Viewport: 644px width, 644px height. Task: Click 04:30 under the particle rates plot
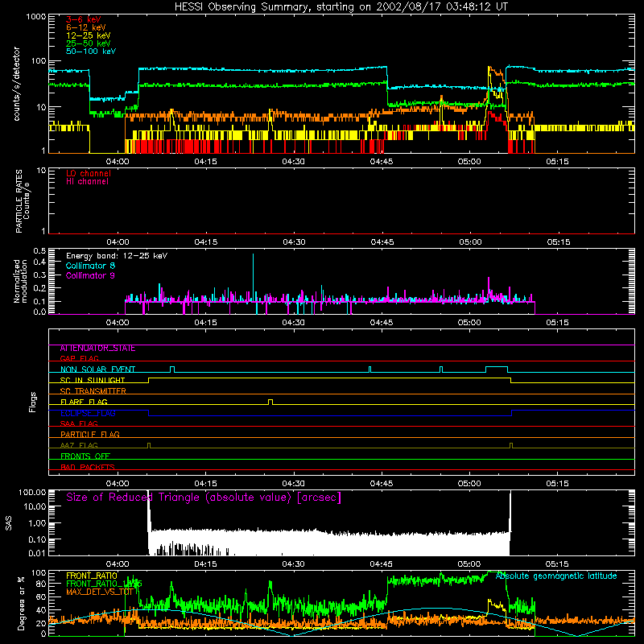click(294, 242)
